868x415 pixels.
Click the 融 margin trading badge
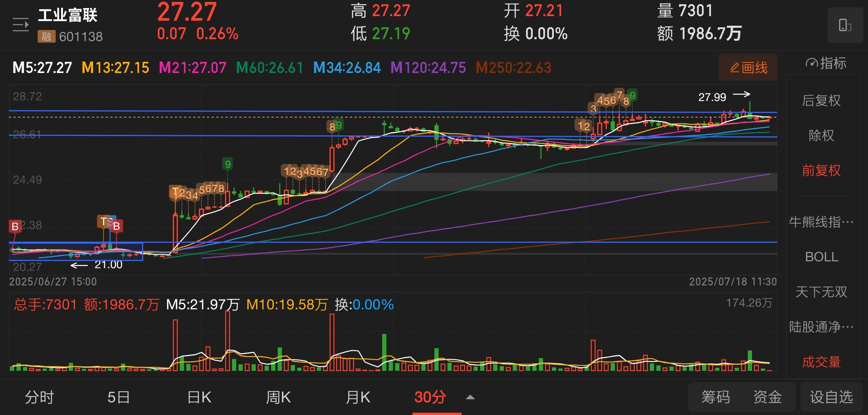46,37
